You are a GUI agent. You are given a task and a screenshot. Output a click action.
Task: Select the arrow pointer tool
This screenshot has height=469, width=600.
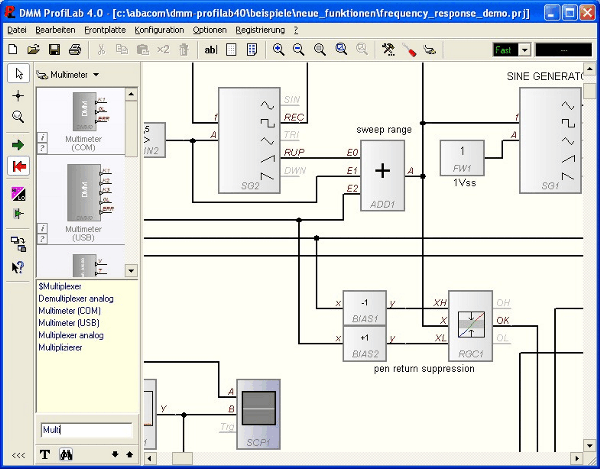[18, 73]
